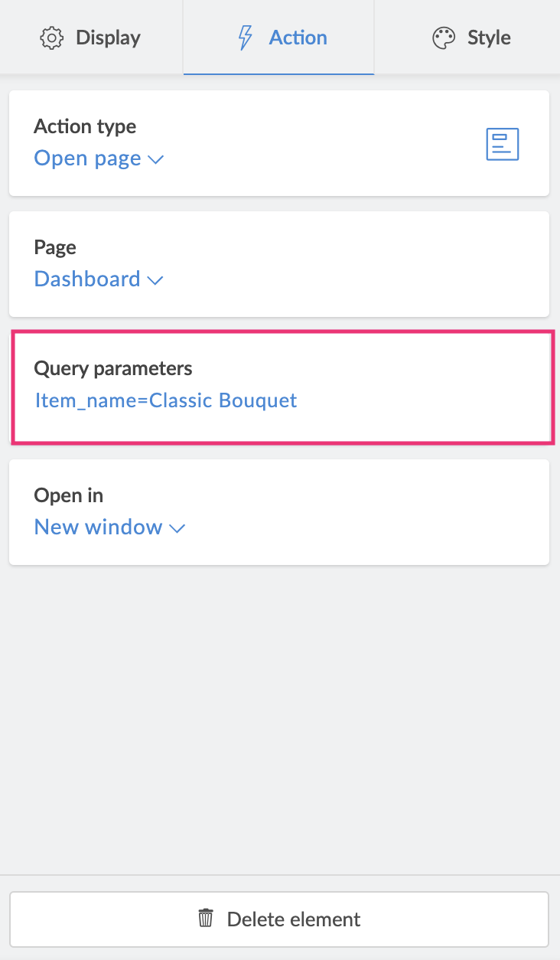
Task: Click the Action type heading
Action: [x=85, y=126]
